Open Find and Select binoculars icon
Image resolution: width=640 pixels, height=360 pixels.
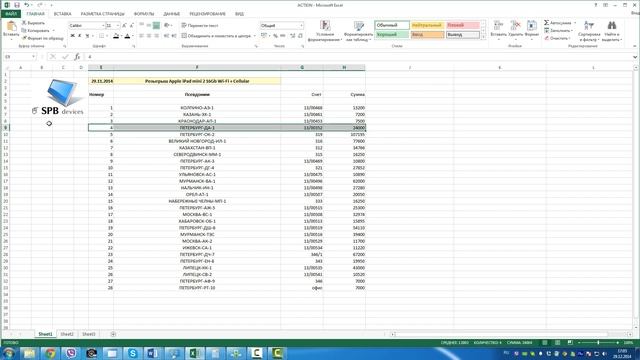point(611,26)
